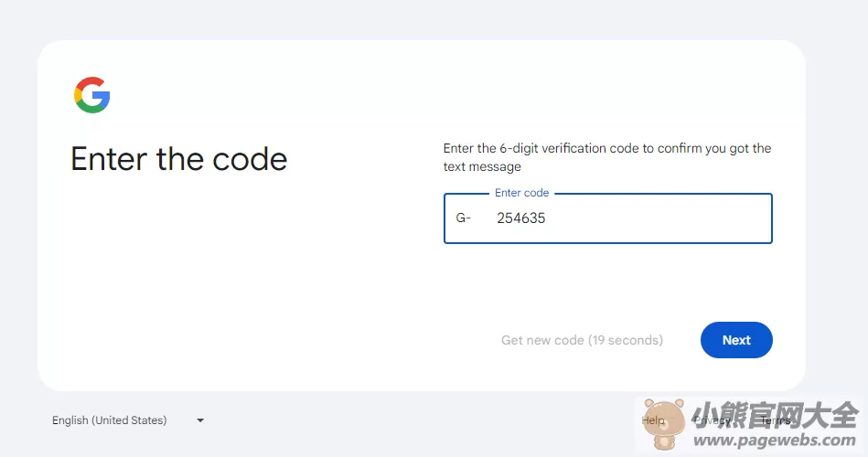Screen dimensions: 868x457
Task: Click the Google G logo
Action: click(91, 95)
